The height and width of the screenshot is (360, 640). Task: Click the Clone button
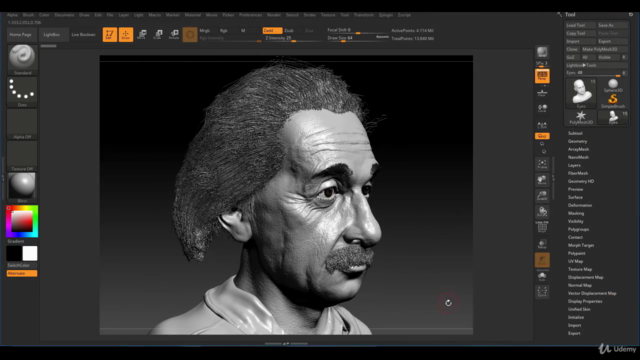point(572,49)
